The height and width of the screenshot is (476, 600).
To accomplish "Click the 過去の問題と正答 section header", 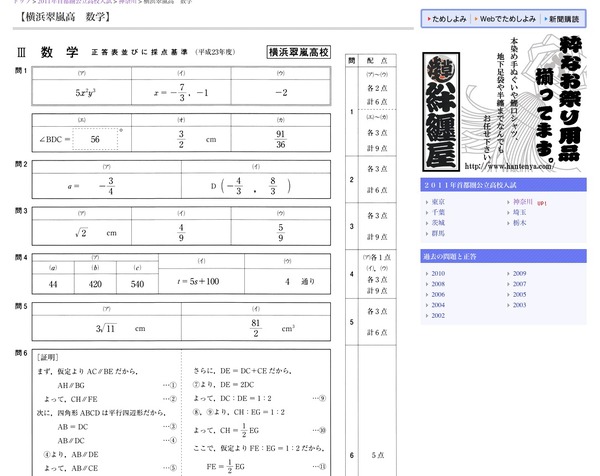I will click(504, 256).
